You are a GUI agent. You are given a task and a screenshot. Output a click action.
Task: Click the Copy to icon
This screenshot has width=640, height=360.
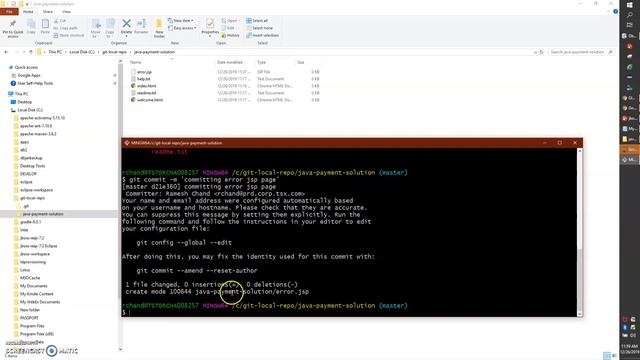(x=110, y=24)
